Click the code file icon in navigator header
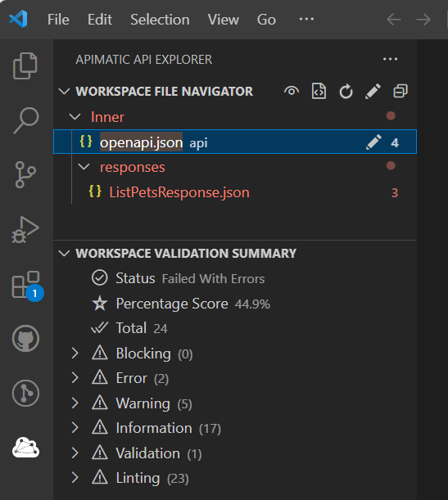 click(319, 91)
